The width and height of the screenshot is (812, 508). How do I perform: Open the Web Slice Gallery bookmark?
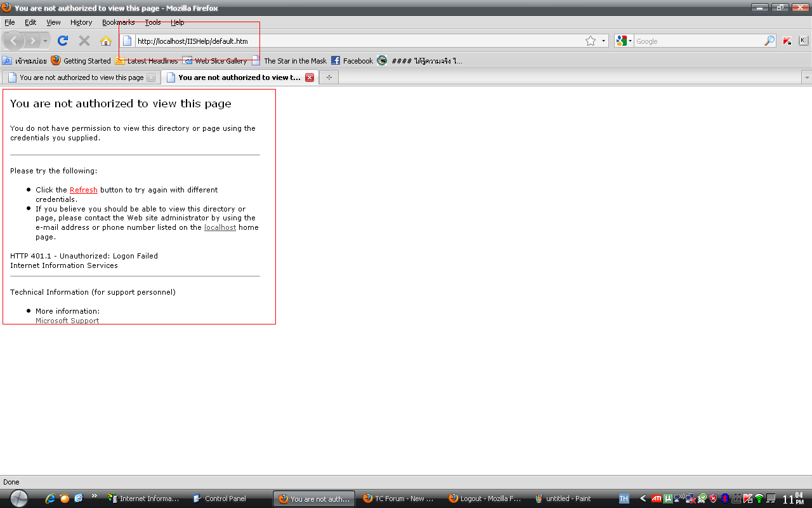(x=215, y=61)
